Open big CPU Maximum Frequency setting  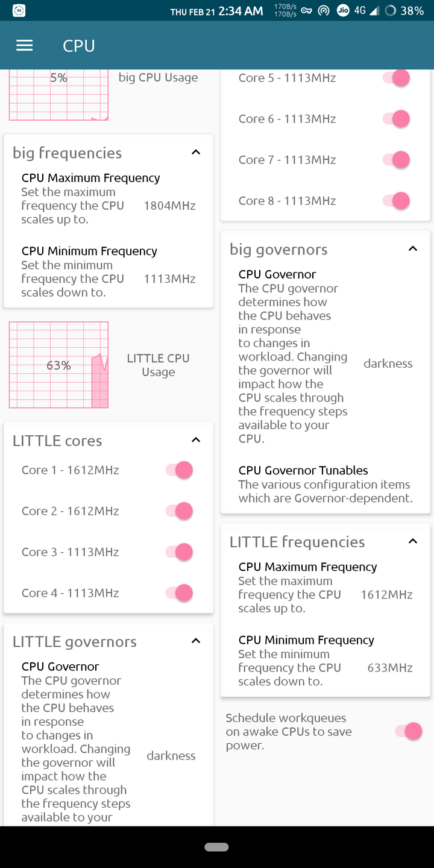click(108, 198)
